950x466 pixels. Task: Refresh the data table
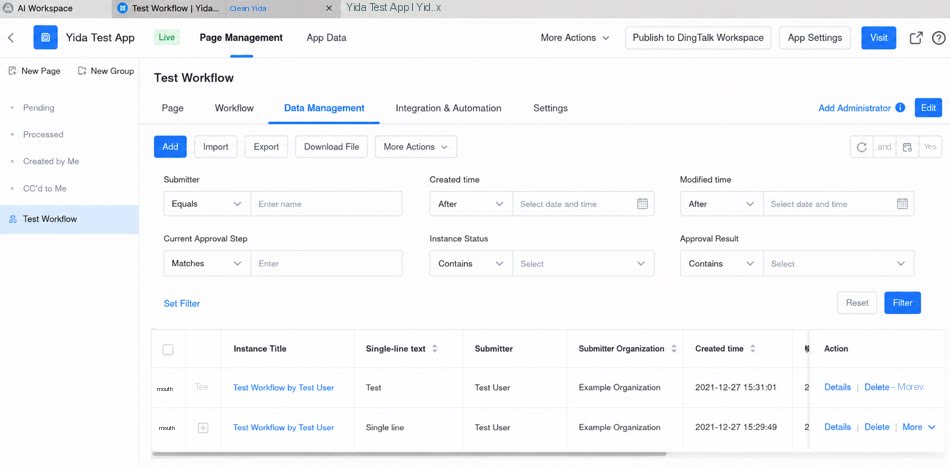point(862,147)
